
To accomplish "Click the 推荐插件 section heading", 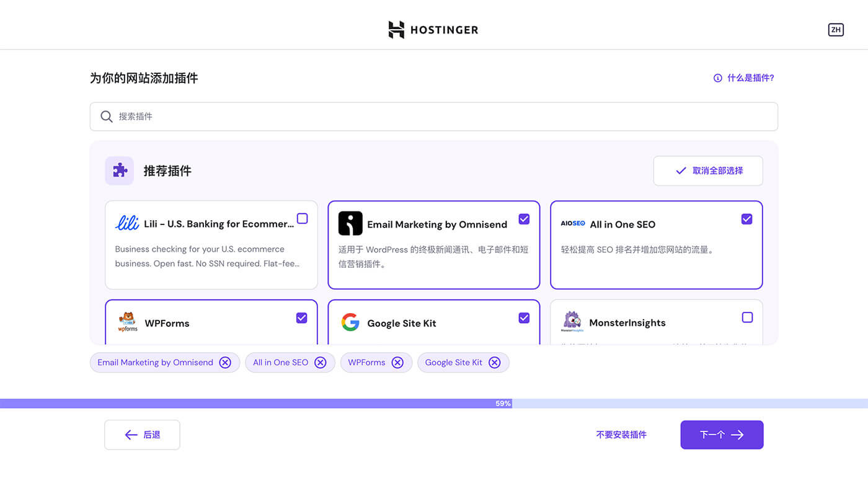I will coord(167,171).
